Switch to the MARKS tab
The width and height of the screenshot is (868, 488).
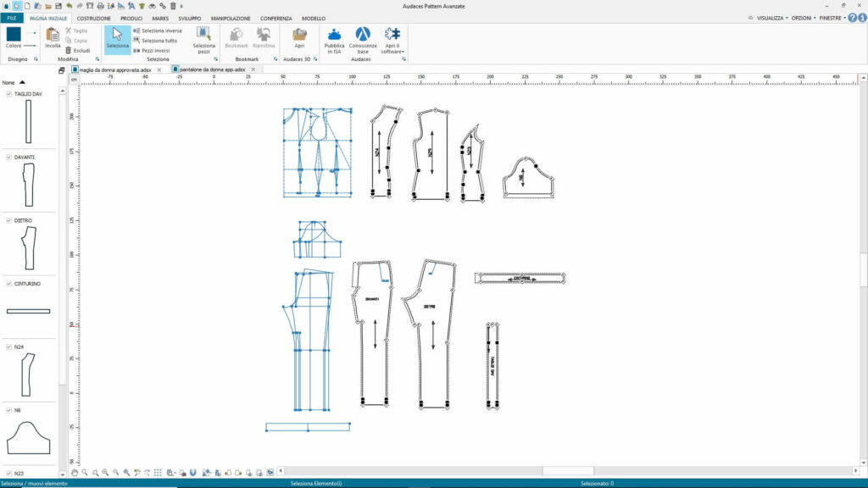point(160,19)
